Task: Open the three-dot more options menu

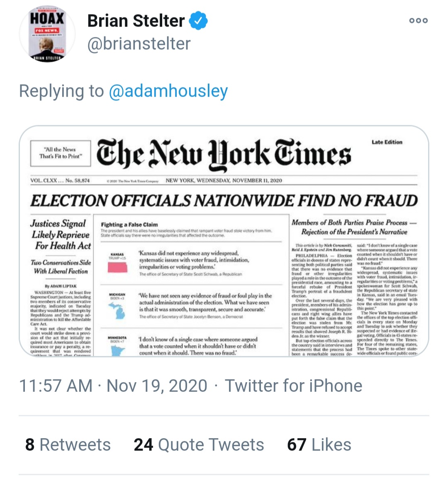Action: point(419,20)
